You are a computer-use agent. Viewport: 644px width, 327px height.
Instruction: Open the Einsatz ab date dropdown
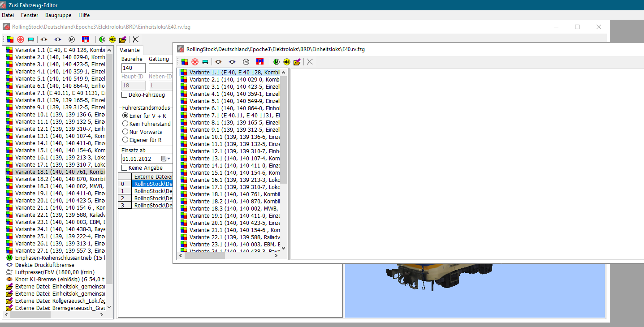point(169,159)
